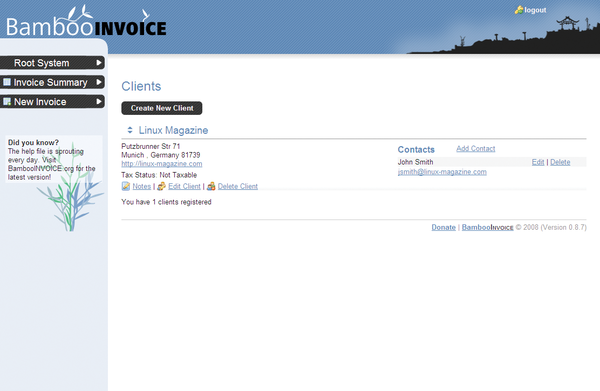Expand the New Invoice menu arrow
The height and width of the screenshot is (391, 600).
tap(99, 101)
